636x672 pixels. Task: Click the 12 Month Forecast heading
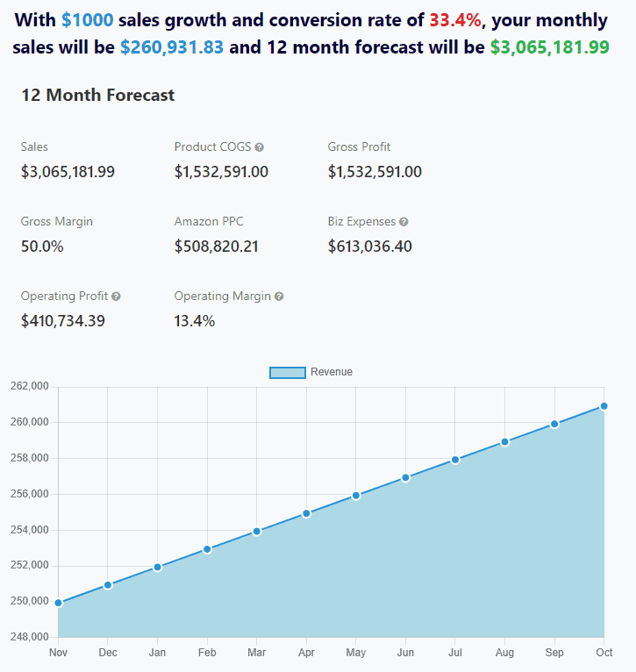click(x=97, y=95)
